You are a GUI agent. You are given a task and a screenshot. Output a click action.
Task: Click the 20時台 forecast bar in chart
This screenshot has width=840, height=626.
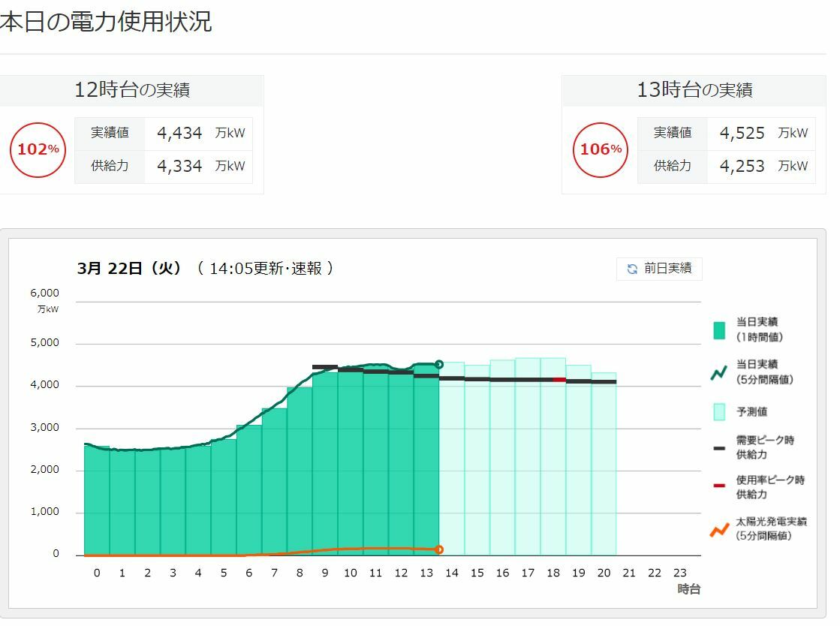coord(604,465)
